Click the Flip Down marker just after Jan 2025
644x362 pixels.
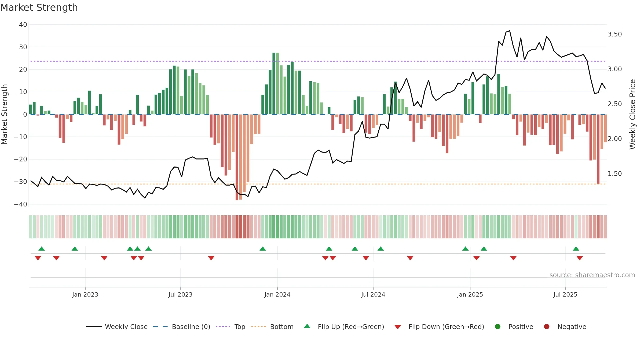[477, 258]
